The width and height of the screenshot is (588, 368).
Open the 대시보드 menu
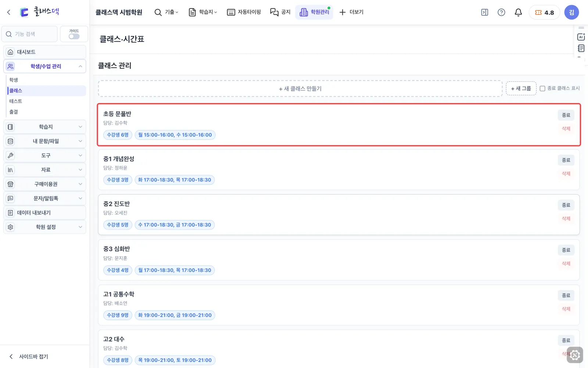pos(45,52)
